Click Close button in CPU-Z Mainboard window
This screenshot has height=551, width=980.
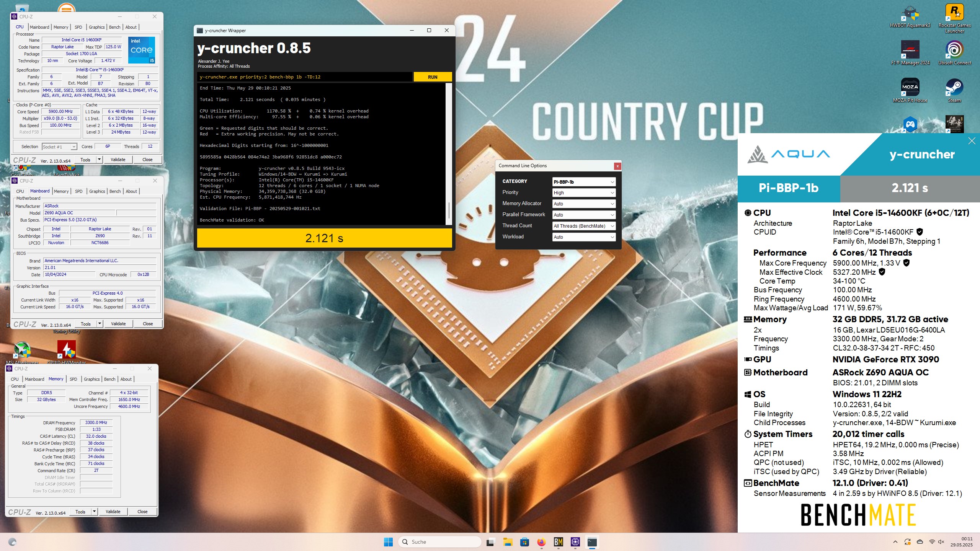pyautogui.click(x=148, y=324)
